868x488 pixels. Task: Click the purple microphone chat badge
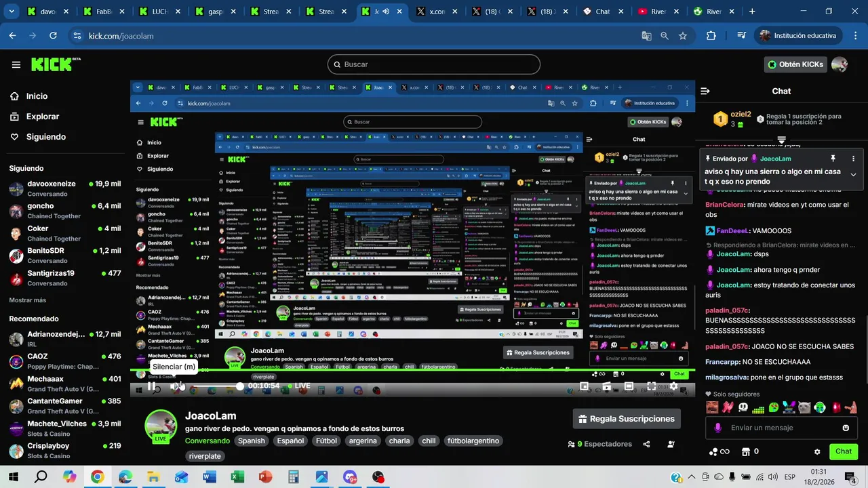[x=718, y=428]
